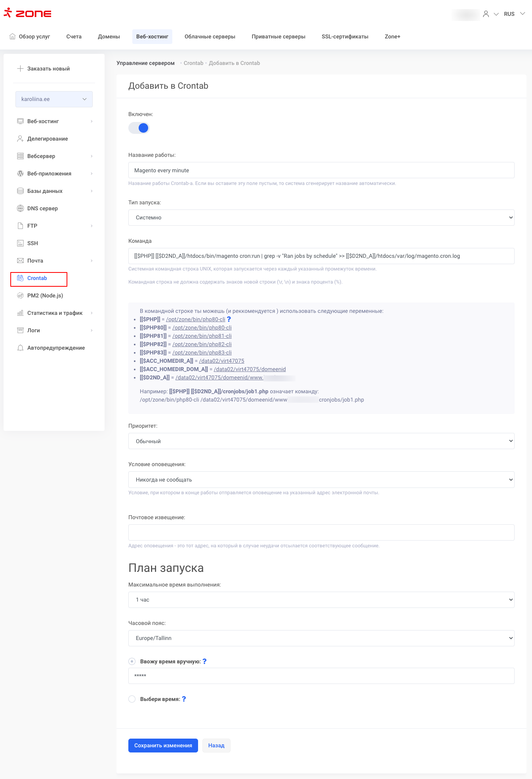This screenshot has height=779, width=532.
Task: Click the Делегирование person icon
Action: pos(20,139)
